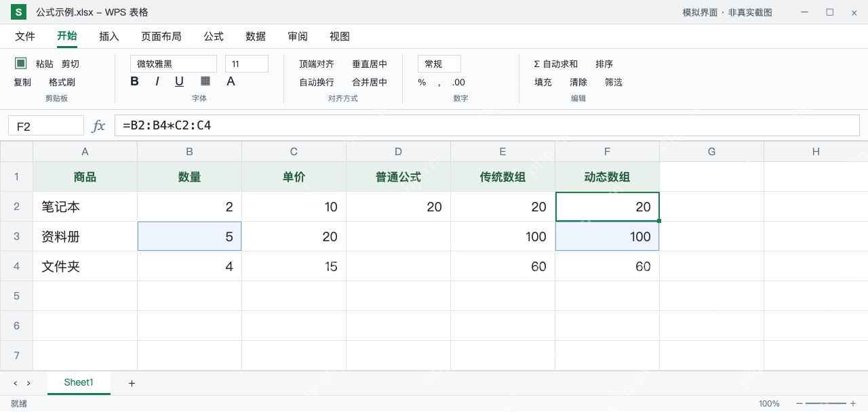The height and width of the screenshot is (412, 868).
Task: Open the 页面布局 tab
Action: [x=161, y=37]
